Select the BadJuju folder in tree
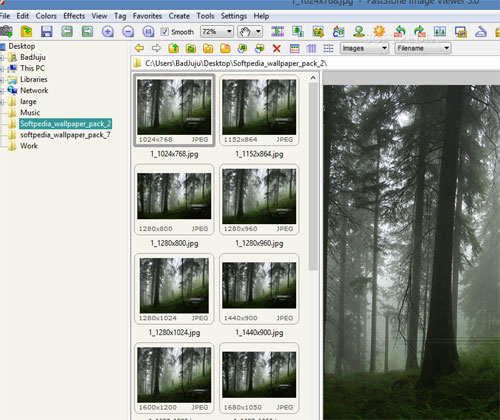 [x=33, y=57]
